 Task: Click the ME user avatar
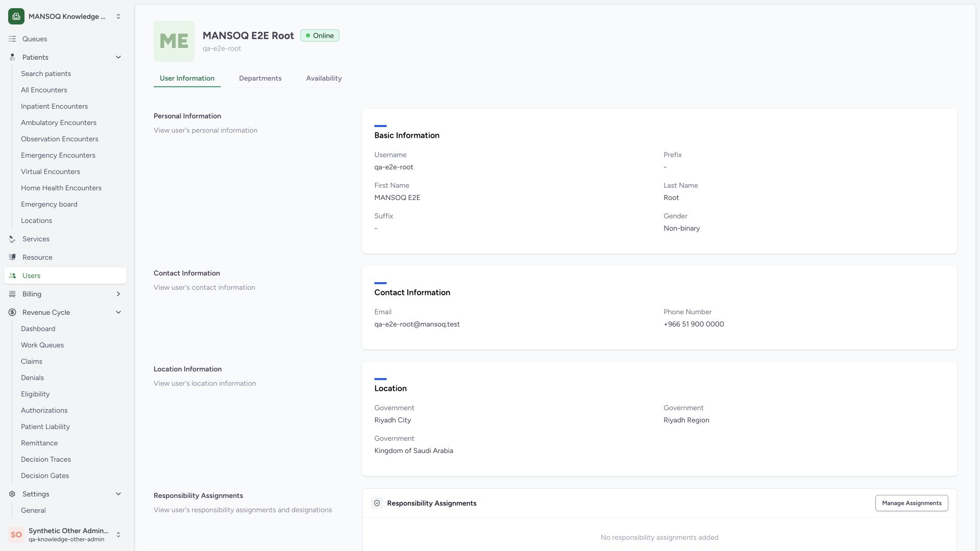click(x=174, y=41)
